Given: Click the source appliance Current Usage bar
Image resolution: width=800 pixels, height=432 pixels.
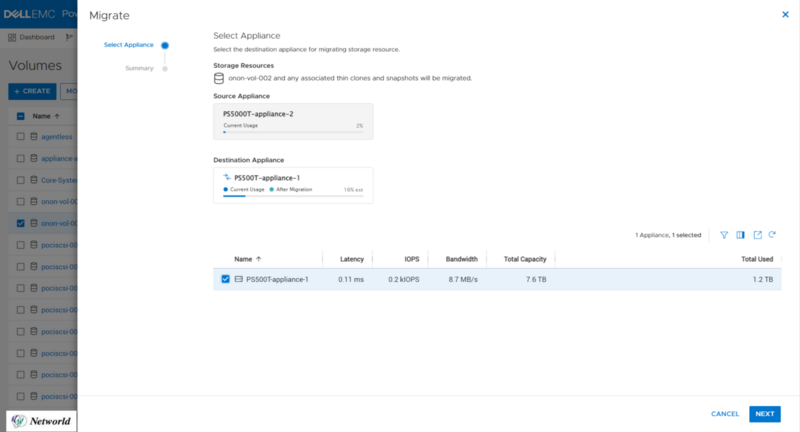Looking at the screenshot, I should point(293,132).
